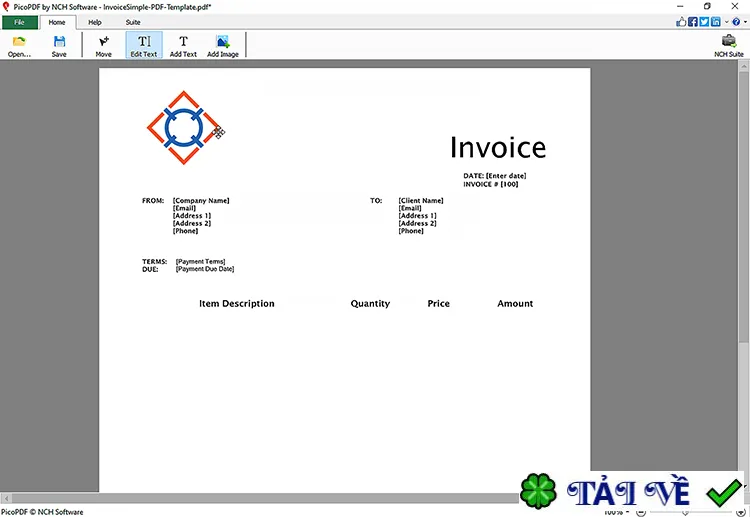750x517 pixels.
Task: Share on Facebook via its icon
Action: click(x=693, y=22)
